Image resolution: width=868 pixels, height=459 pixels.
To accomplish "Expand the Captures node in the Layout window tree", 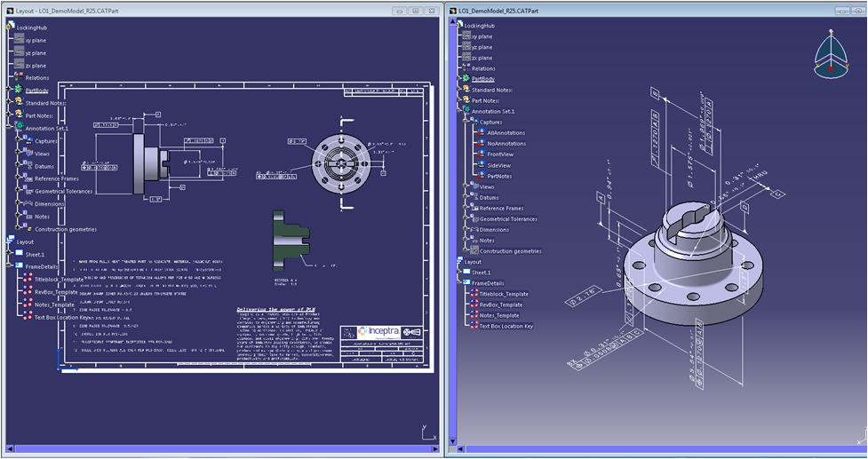I will 20,140.
